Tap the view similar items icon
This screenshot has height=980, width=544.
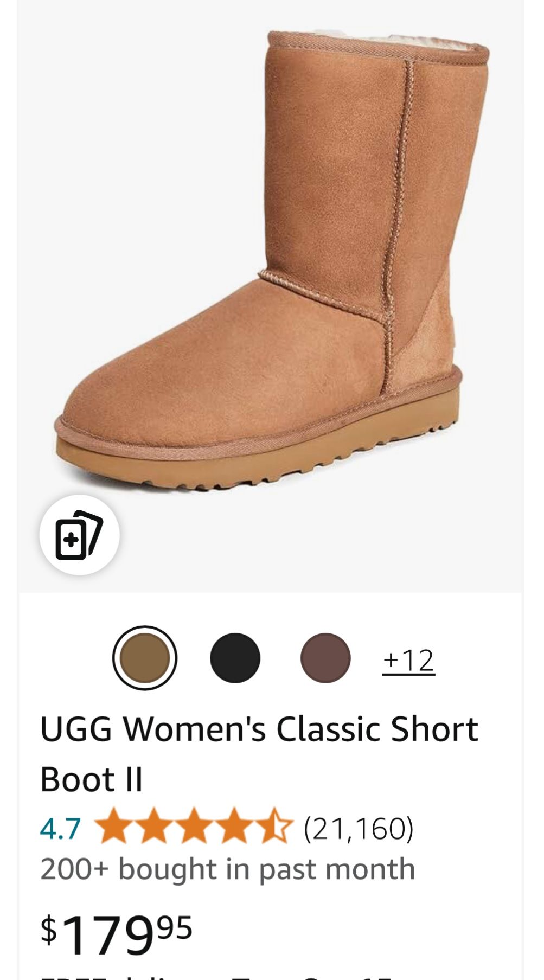(x=79, y=535)
